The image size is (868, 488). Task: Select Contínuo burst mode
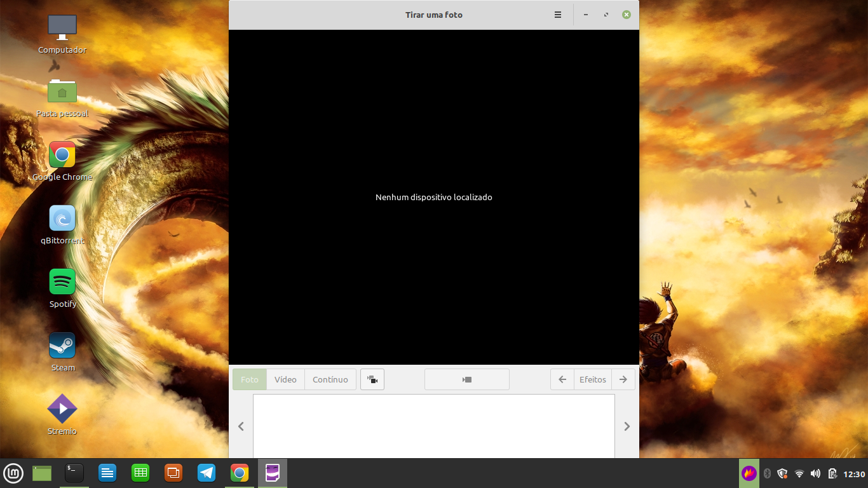pos(330,379)
